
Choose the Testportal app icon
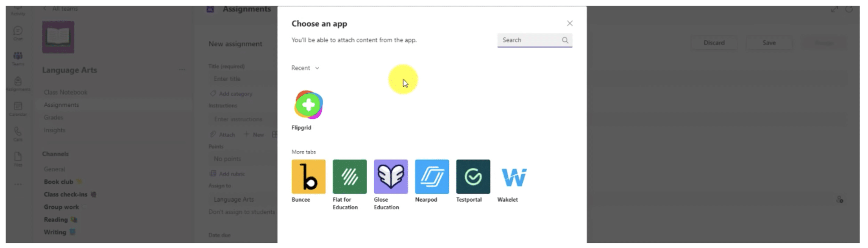coord(473,177)
